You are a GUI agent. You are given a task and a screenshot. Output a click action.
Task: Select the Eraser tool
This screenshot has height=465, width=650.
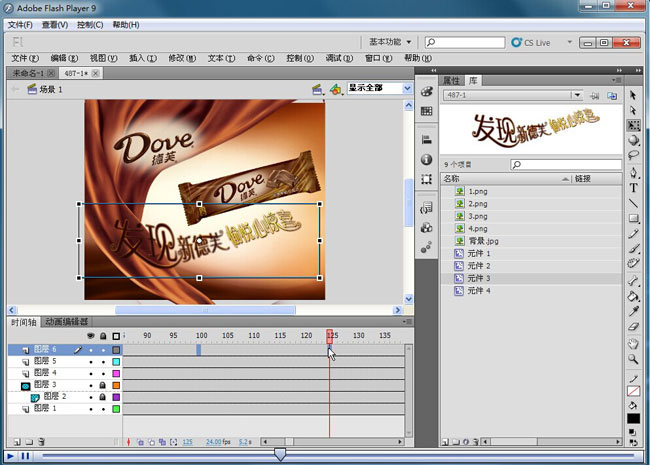633,327
